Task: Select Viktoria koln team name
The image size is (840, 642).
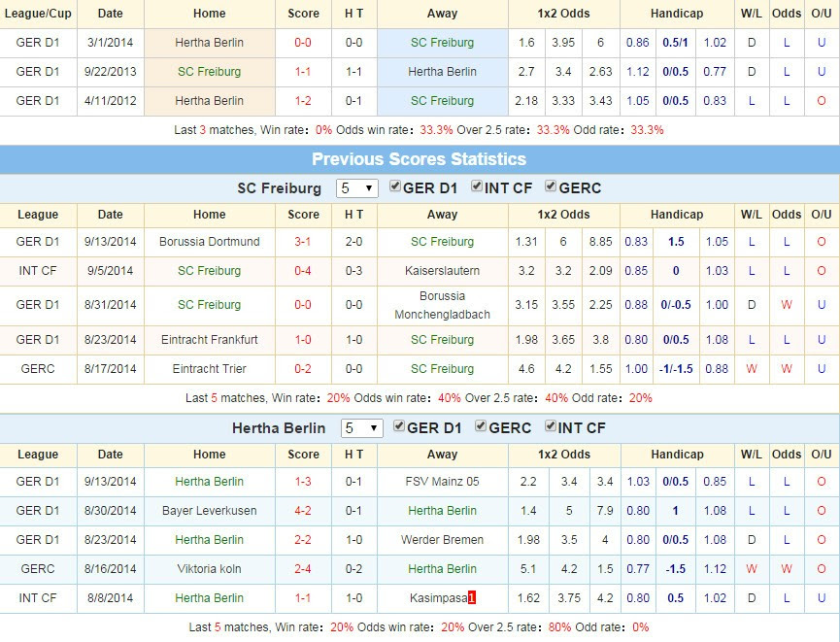Action: point(210,568)
